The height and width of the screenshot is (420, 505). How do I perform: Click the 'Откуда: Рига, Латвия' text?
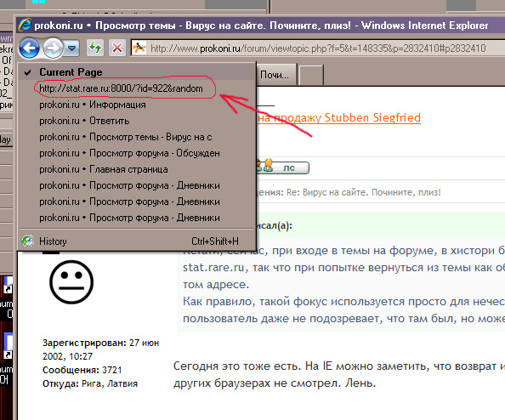pyautogui.click(x=90, y=383)
